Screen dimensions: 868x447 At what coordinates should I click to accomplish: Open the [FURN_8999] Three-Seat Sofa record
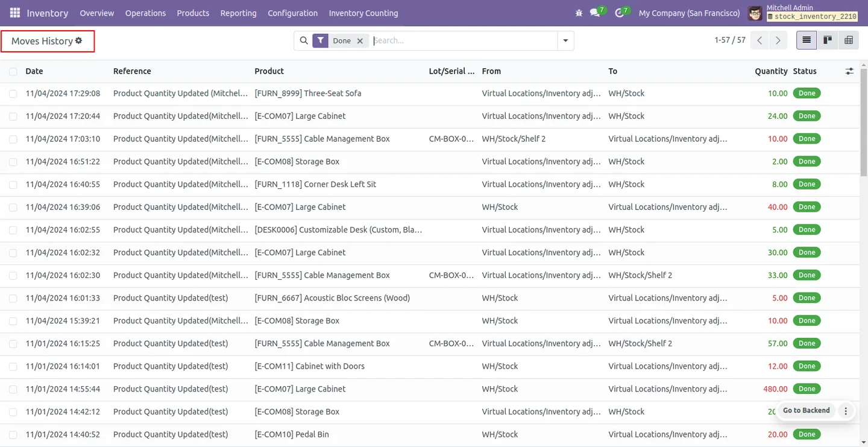point(308,94)
